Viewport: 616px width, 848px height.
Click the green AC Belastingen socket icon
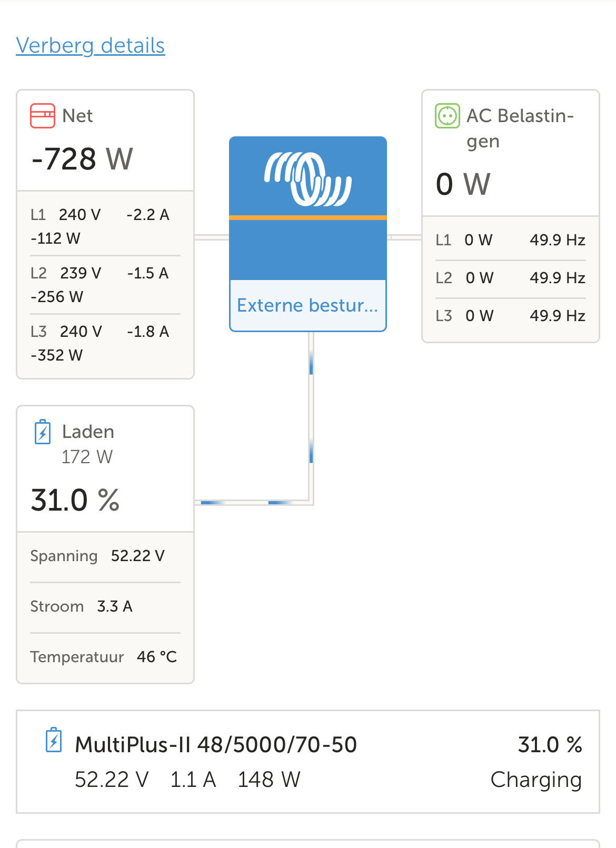(x=448, y=116)
